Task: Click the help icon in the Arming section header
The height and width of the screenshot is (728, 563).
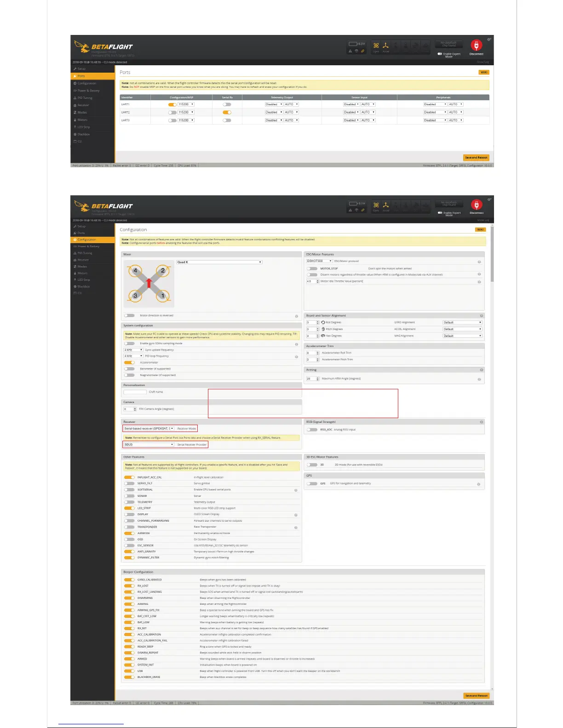Action: pos(482,370)
